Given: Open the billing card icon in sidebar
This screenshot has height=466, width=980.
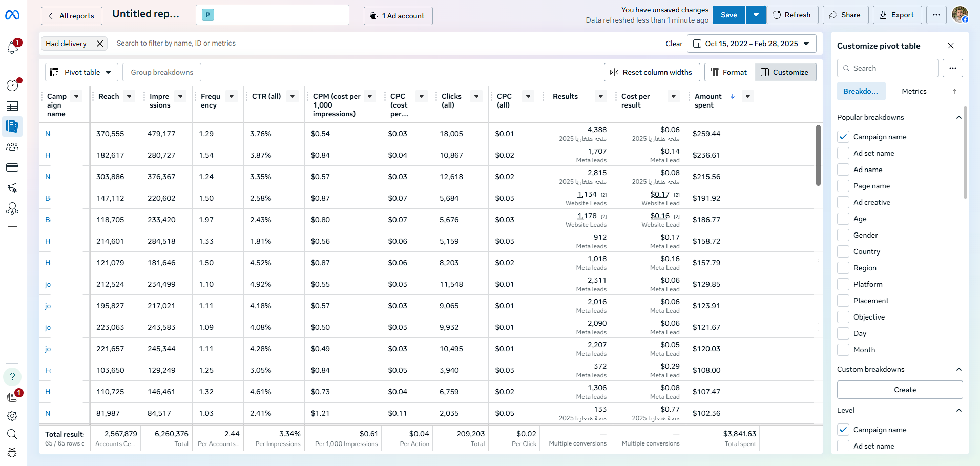Looking at the screenshot, I should coord(12,167).
